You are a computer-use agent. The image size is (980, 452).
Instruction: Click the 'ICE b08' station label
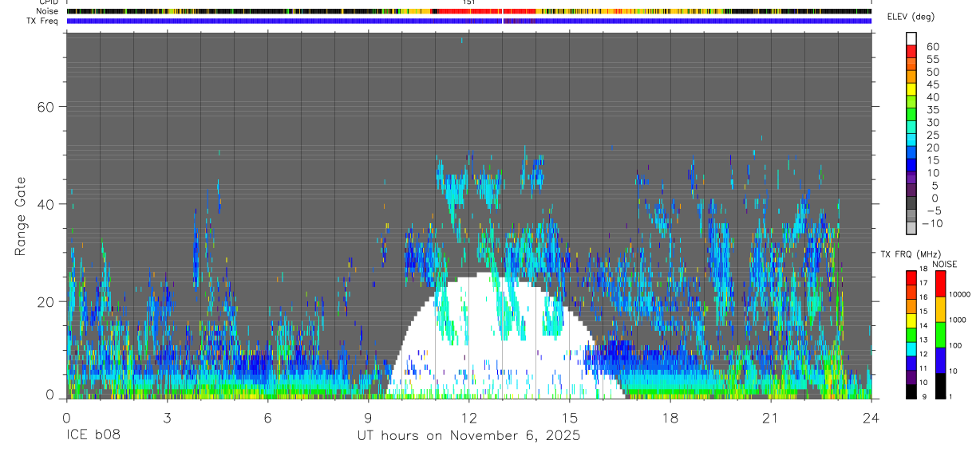click(x=93, y=436)
